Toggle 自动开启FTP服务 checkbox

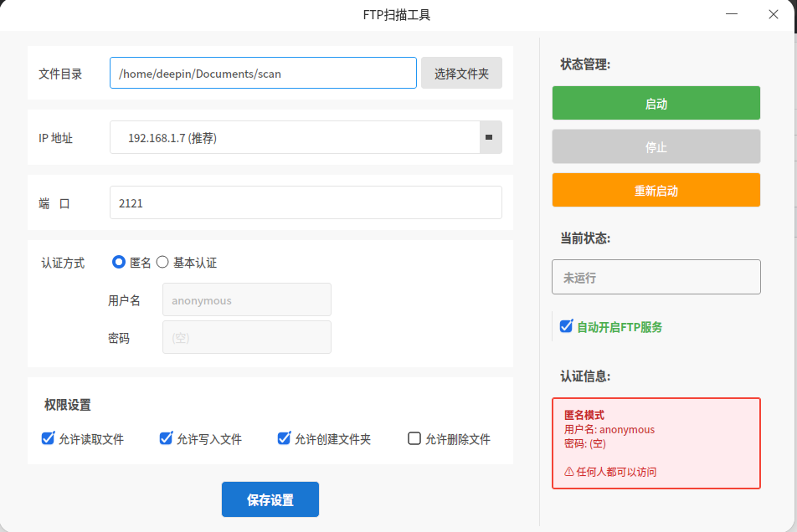coord(566,326)
